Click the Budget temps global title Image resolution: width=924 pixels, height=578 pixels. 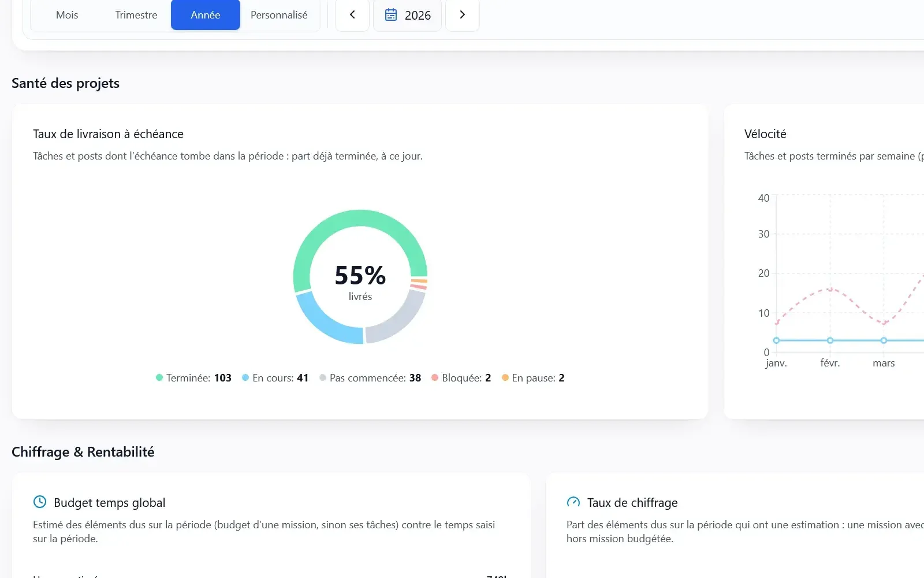(x=110, y=503)
